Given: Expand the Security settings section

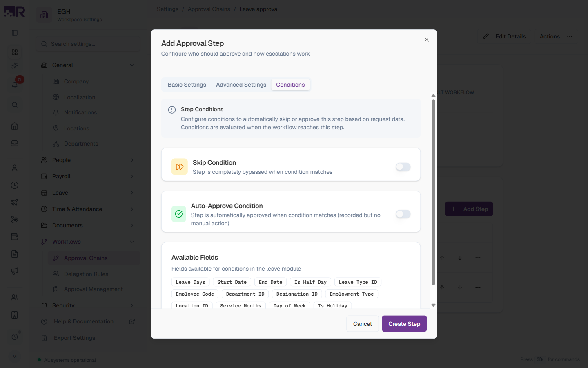Looking at the screenshot, I should click(88, 305).
